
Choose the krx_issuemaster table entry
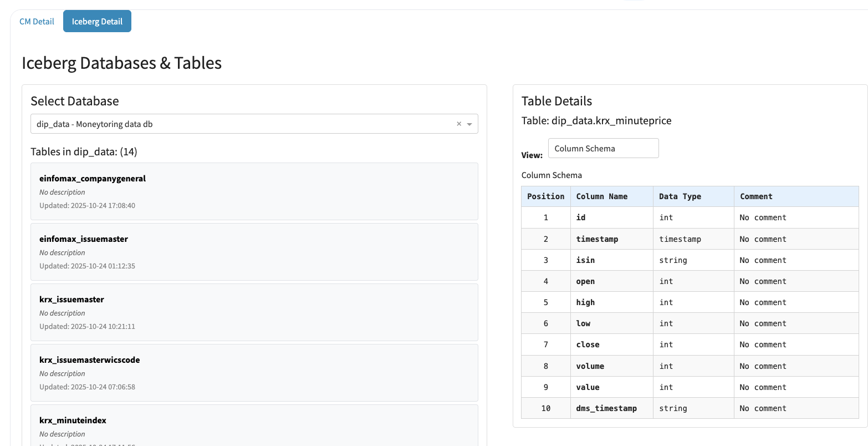tap(254, 312)
